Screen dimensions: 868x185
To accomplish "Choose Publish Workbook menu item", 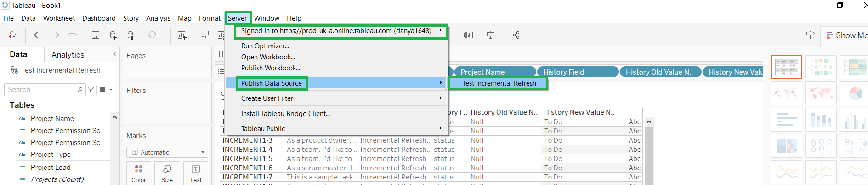I will coord(337,68).
